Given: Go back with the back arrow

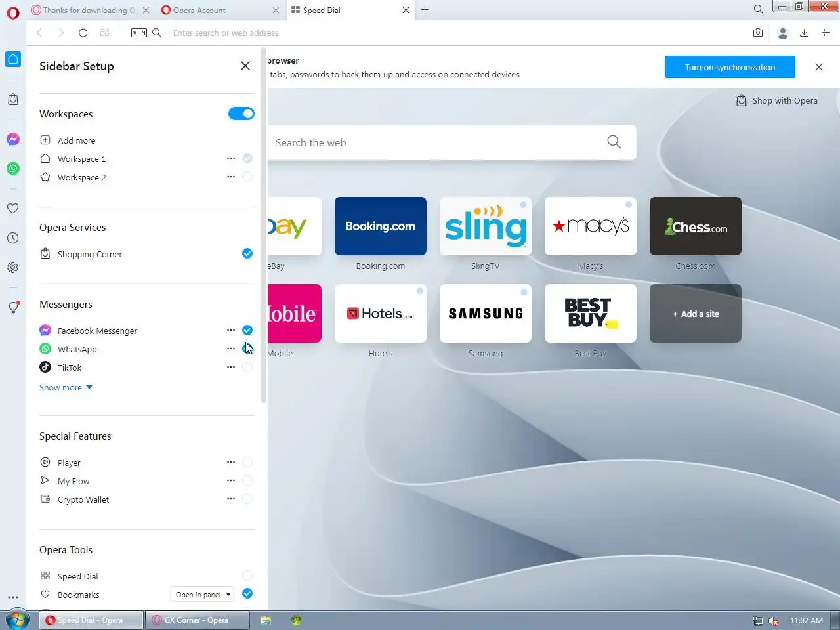Looking at the screenshot, I should point(39,33).
